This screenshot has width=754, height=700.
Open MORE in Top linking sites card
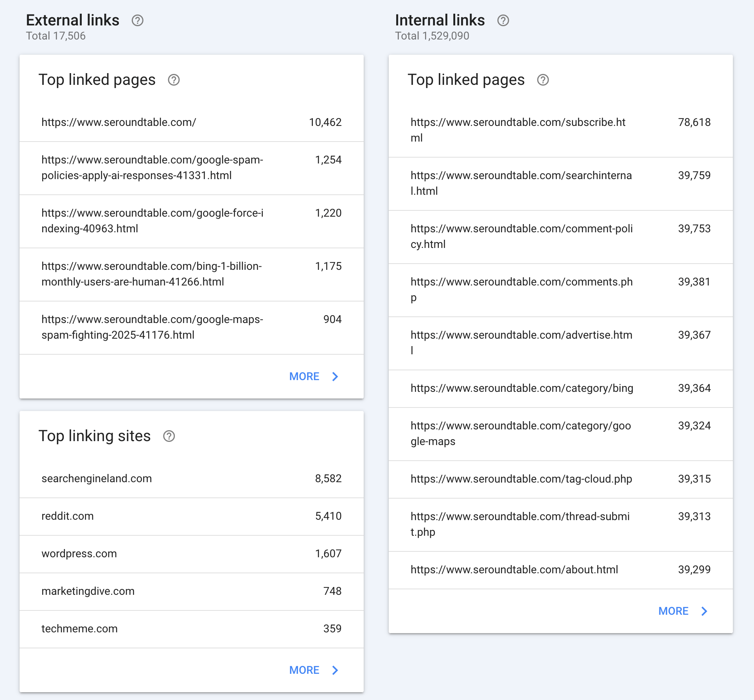click(314, 670)
